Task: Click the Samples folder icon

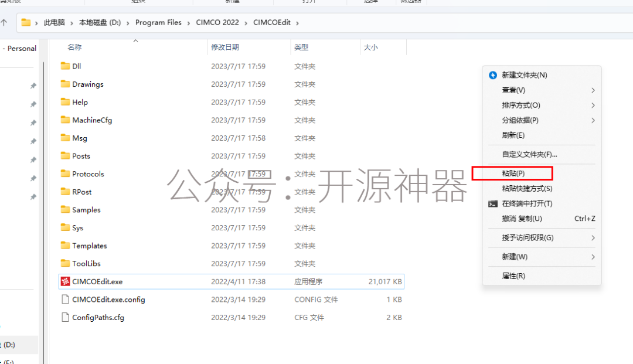Action: click(x=65, y=209)
